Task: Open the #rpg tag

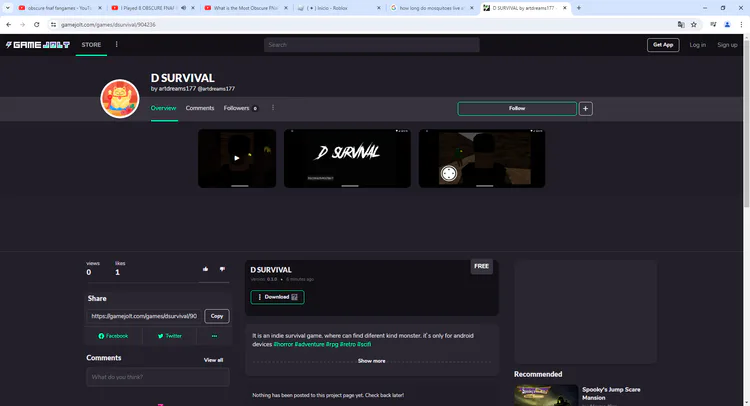Action: coord(332,344)
